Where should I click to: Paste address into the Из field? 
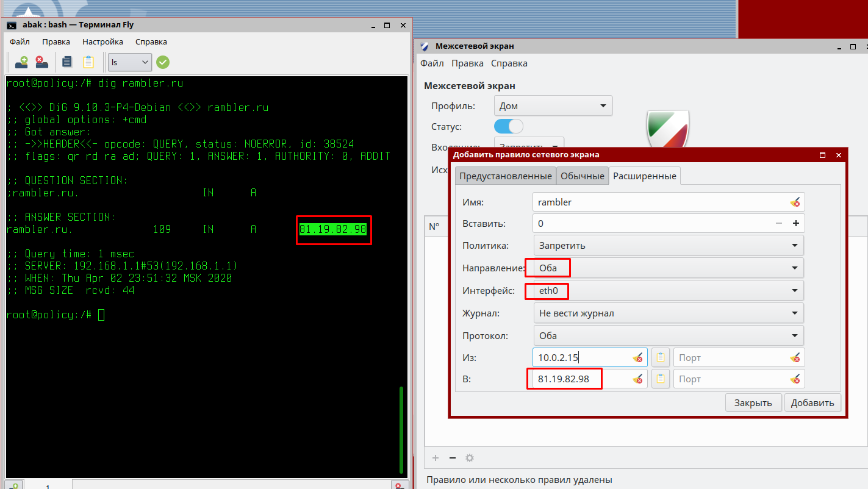[660, 357]
